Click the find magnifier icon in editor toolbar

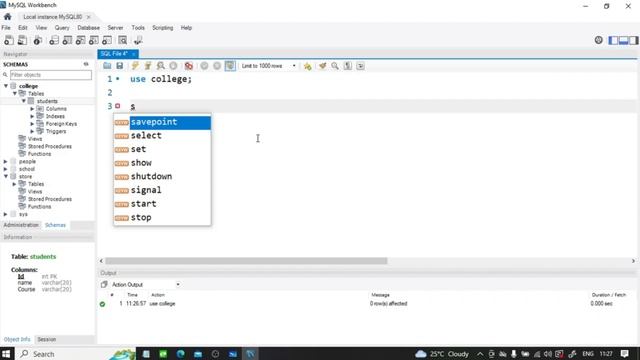(335, 66)
